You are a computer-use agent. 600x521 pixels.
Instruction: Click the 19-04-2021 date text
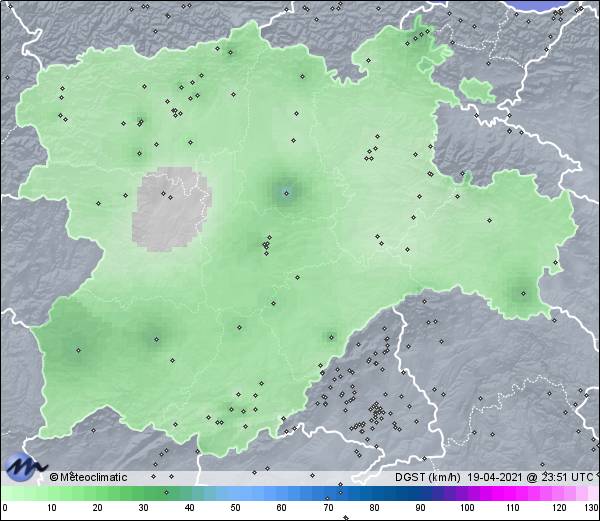[495, 477]
